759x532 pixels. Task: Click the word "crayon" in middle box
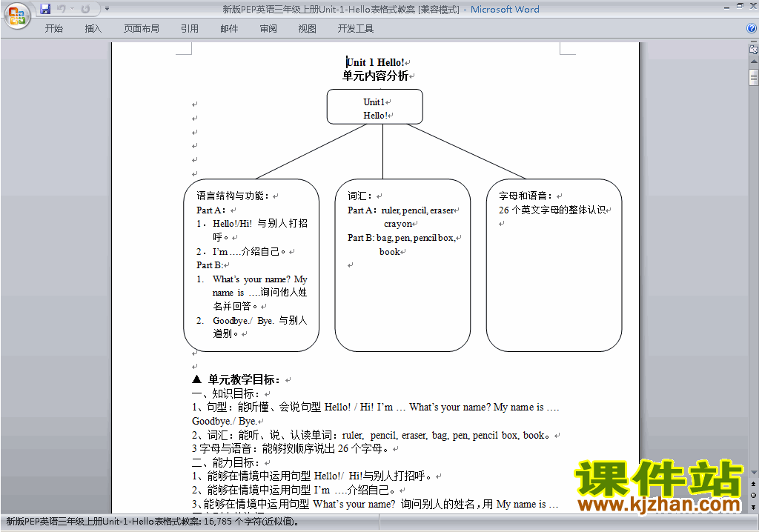(x=398, y=224)
